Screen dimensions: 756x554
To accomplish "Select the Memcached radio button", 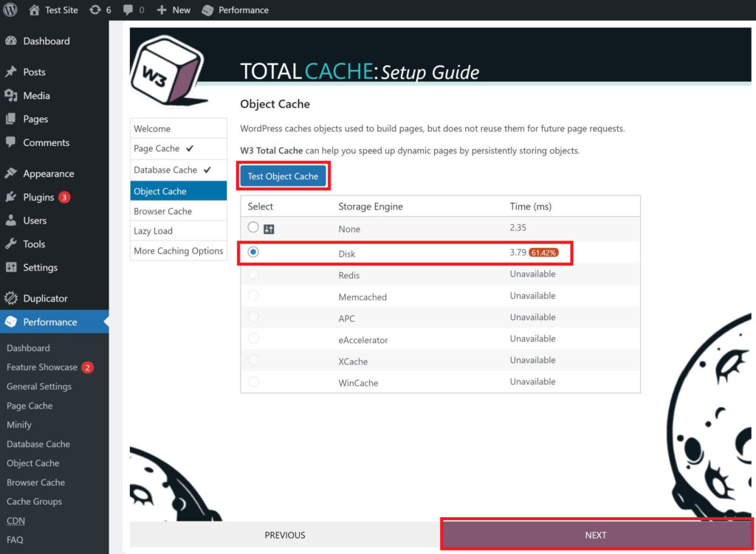I will pyautogui.click(x=253, y=295).
